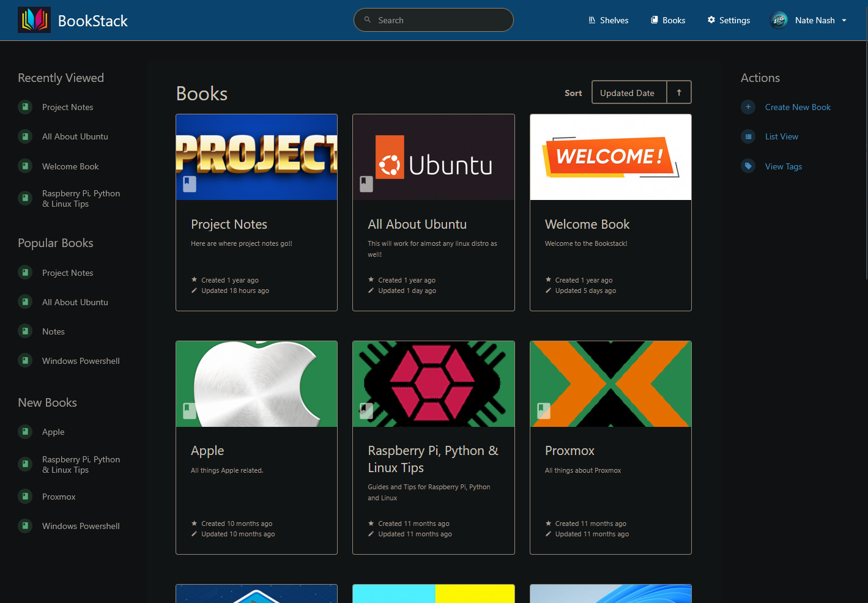
Task: Click book icon beside Notes in Popular Books
Action: tap(25, 331)
